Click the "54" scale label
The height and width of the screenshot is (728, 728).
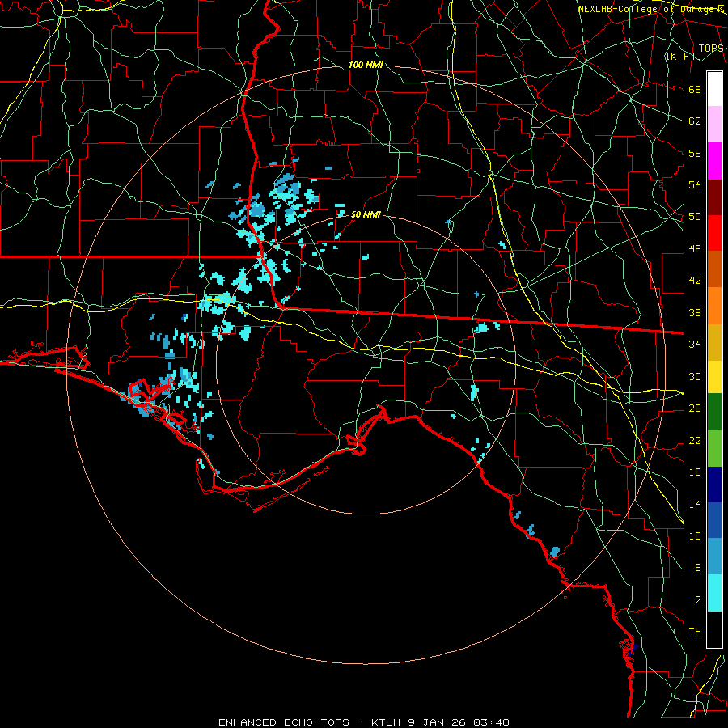point(695,184)
